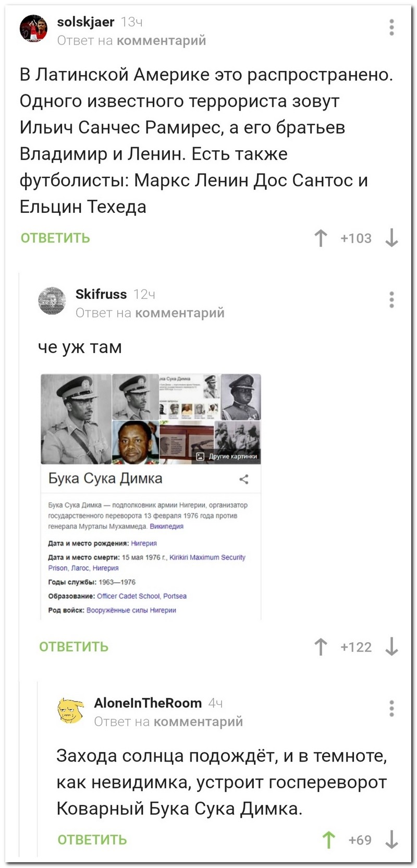Click green upvote arrow on AloneInTheRoom's comment
This screenshot has width=417, height=868.
(x=328, y=840)
